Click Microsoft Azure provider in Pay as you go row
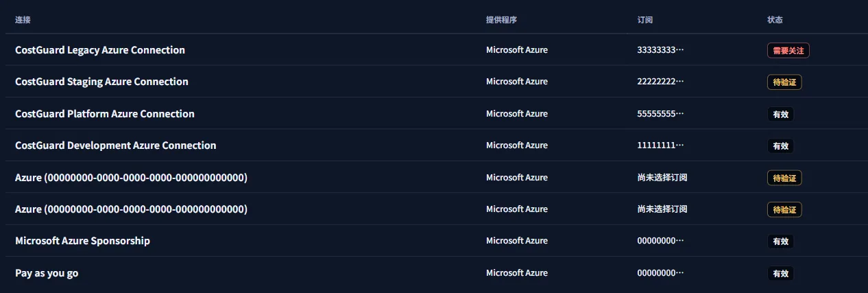This screenshot has width=868, height=293. pyautogui.click(x=517, y=273)
